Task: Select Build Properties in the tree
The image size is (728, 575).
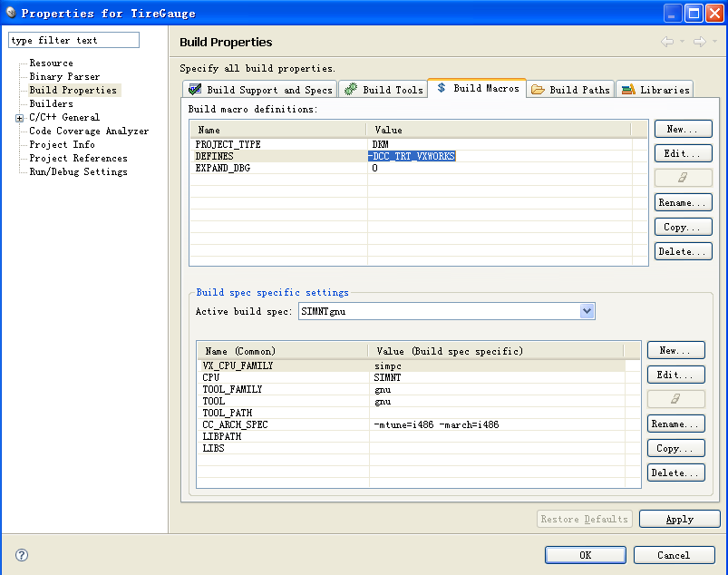Action: pyautogui.click(x=73, y=90)
